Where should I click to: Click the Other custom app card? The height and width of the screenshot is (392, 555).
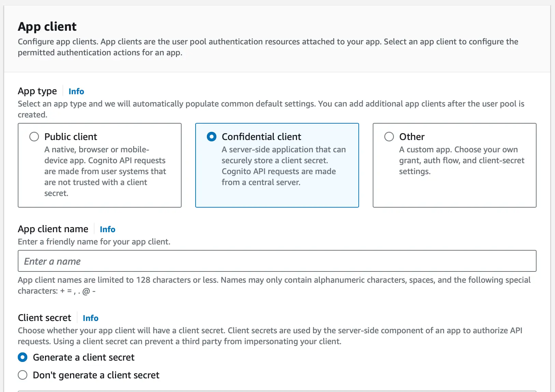tap(455, 165)
